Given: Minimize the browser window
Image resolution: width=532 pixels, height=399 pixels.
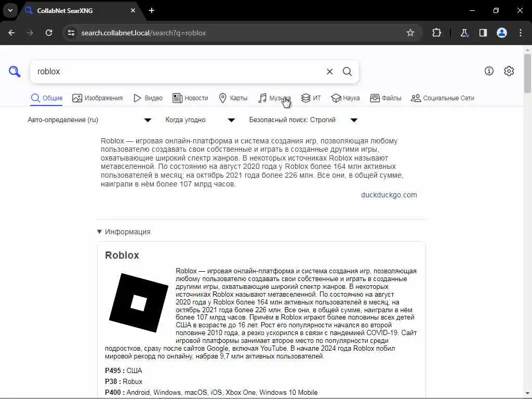Looking at the screenshot, I should coord(472,10).
